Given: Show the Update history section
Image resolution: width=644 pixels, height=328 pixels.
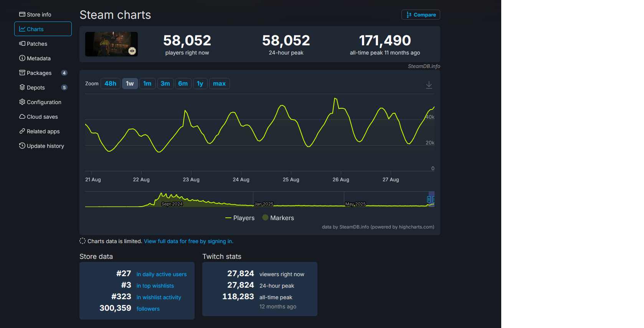Looking at the screenshot, I should tap(43, 146).
